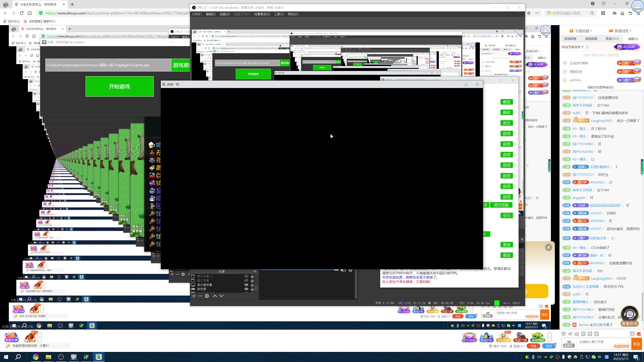Toggle lock on 显示器采集 source
This screenshot has height=362, width=644.
(252, 285)
